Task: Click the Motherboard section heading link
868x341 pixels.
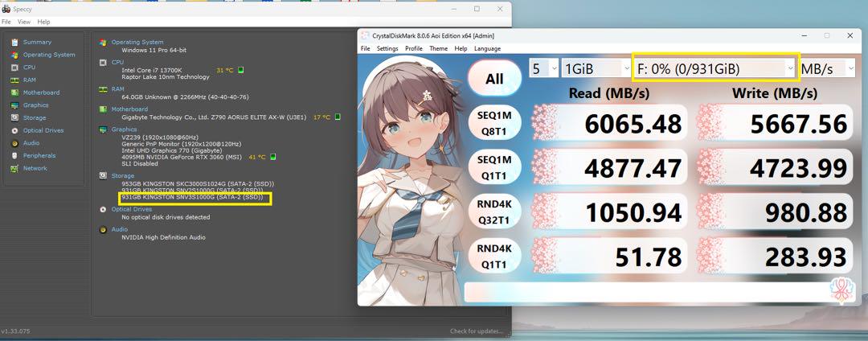Action: (129, 109)
